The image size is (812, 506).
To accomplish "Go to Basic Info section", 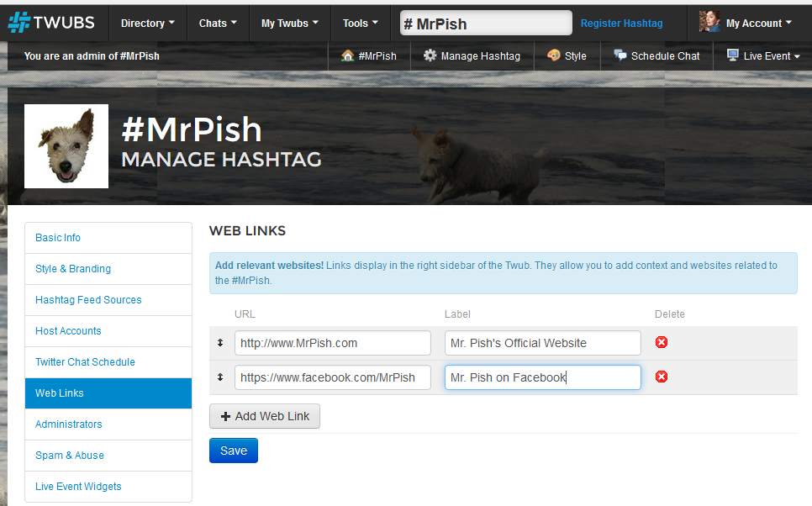I will pyautogui.click(x=108, y=238).
